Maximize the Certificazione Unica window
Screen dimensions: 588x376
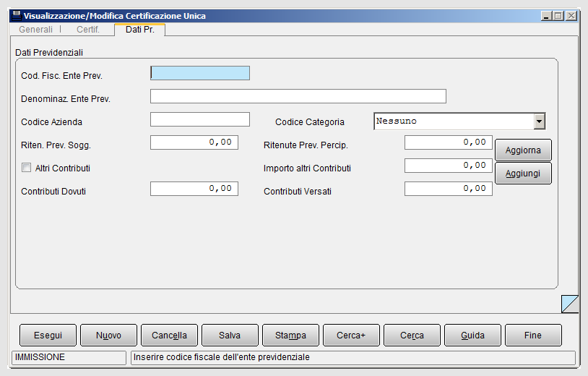pyautogui.click(x=558, y=16)
